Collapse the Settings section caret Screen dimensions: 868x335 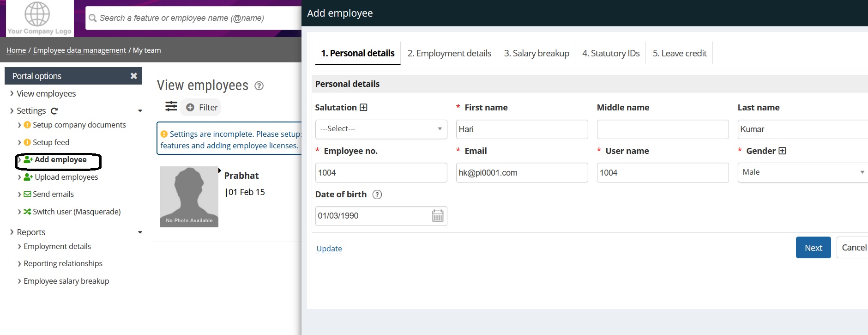[x=140, y=111]
